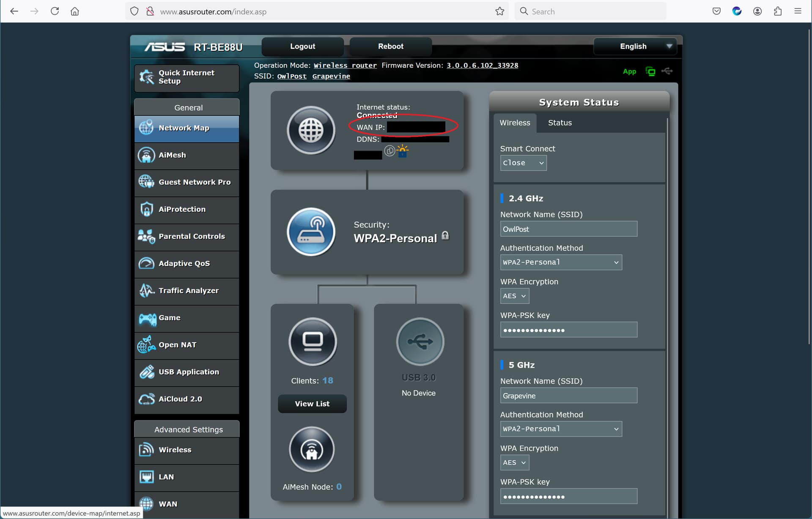
Task: Click the Internet globe icon in network map
Action: point(311,130)
